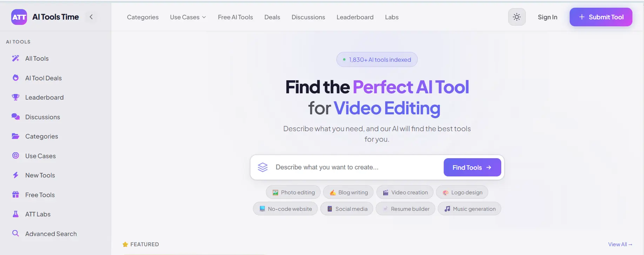Select Leaderboard in the top navigation
Screen dimensions: 644x255
355,17
